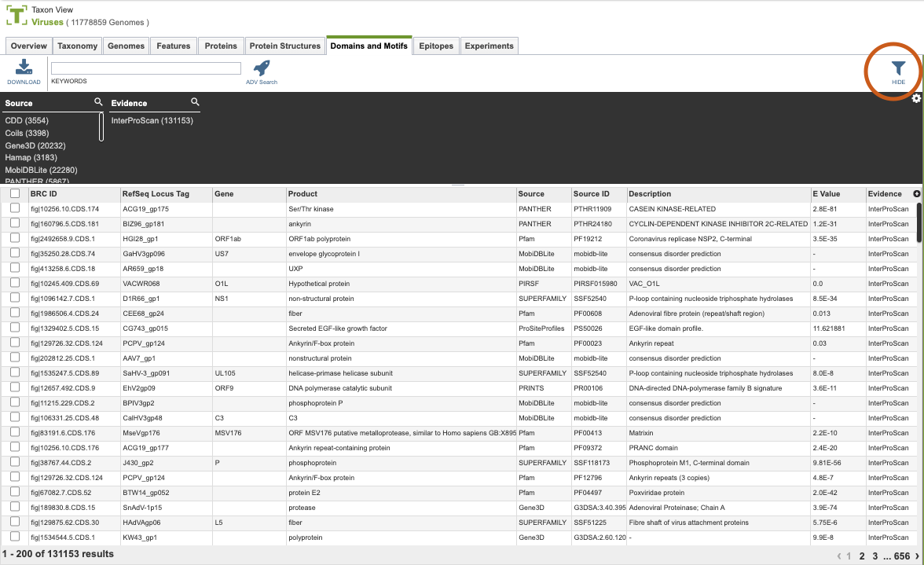Add columns with the plus icon
Viewport: 924px width, 565px height.
[x=916, y=194]
